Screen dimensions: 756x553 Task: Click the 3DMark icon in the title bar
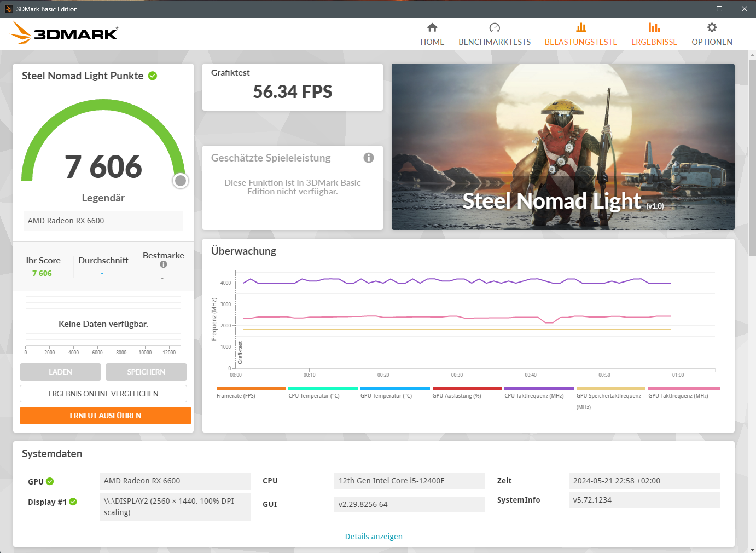8,9
